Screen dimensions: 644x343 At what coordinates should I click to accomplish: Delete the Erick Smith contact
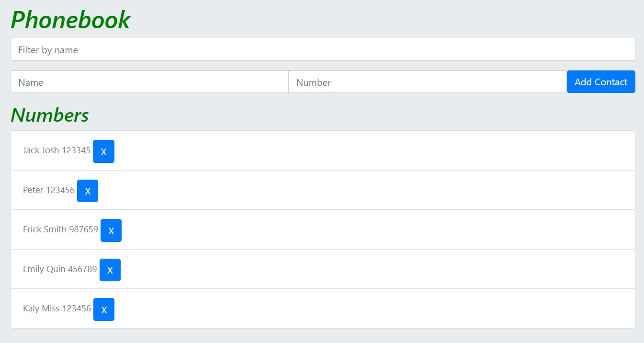(x=111, y=230)
